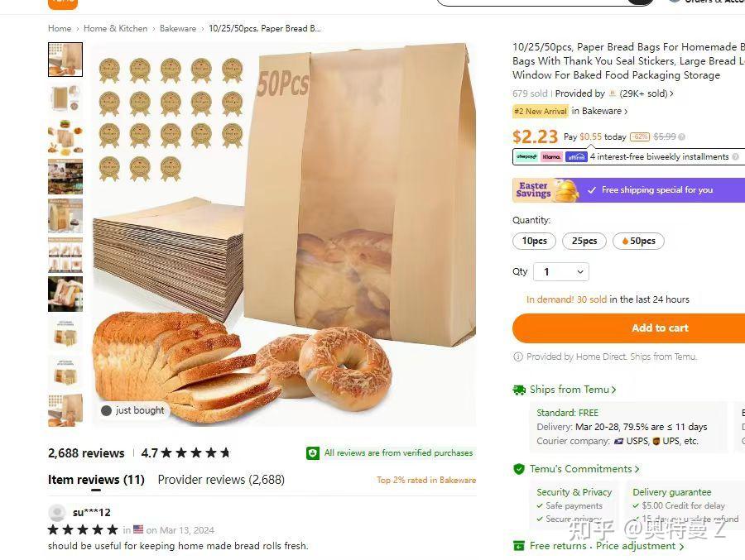Open the Qty dropdown
The image size is (745, 560).
click(x=561, y=271)
